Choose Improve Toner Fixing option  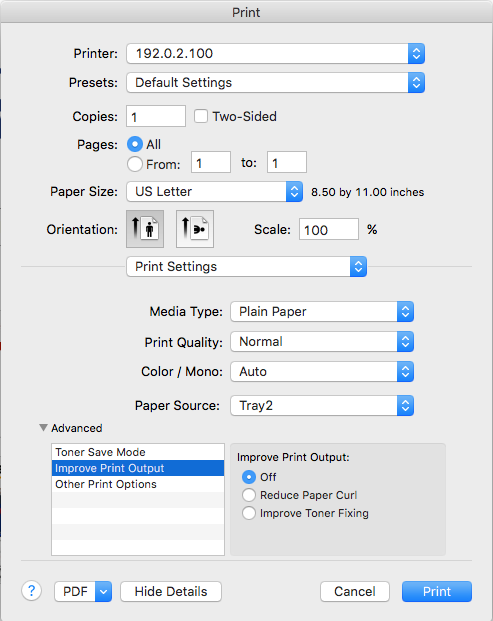[x=249, y=513]
